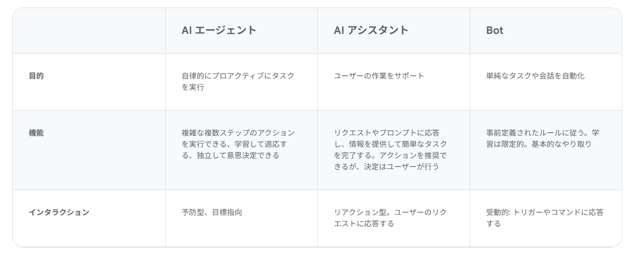This screenshot has height=256, width=644.
Task: Click the リクエストやプロンプトに応答 text line
Action: coord(386,133)
